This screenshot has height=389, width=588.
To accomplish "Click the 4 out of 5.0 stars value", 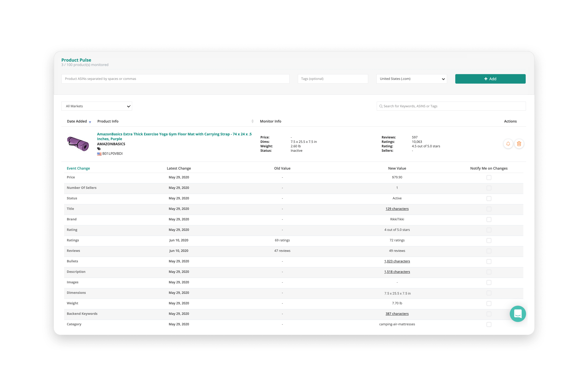I will 397,230.
